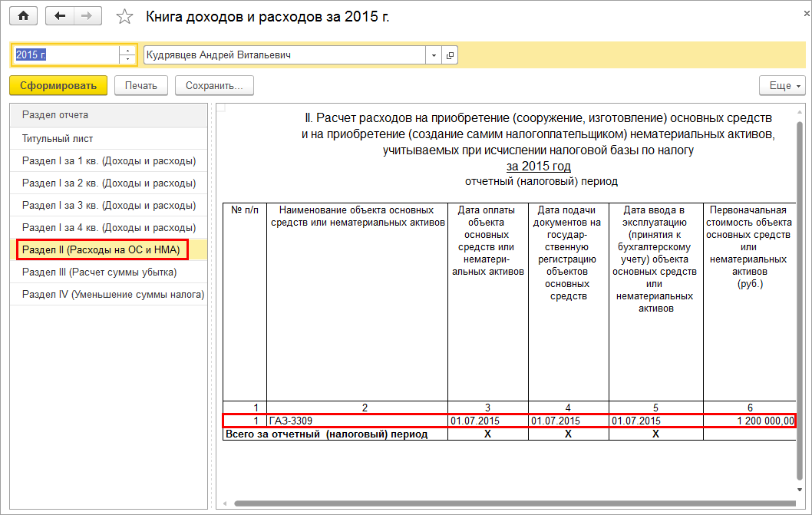Image resolution: width=812 pixels, height=515 pixels.
Task: Add report to favorites star
Action: [x=124, y=17]
